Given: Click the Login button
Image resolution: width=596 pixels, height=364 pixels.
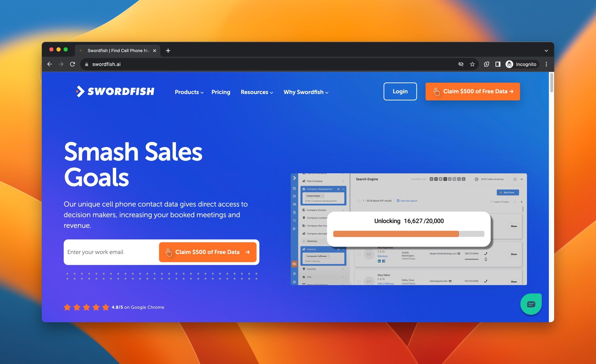Looking at the screenshot, I should click(400, 91).
